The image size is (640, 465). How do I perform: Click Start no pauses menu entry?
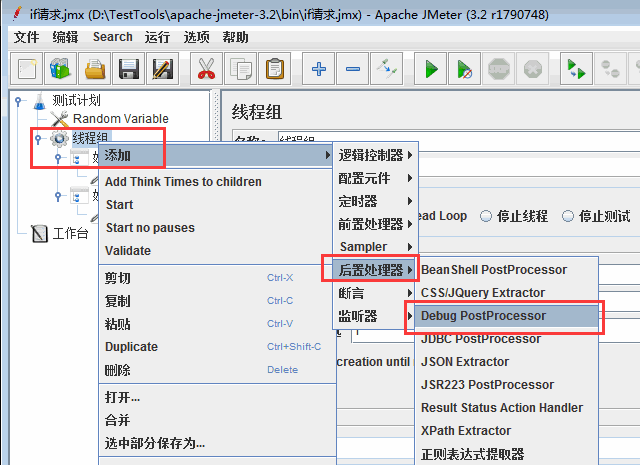point(216,227)
